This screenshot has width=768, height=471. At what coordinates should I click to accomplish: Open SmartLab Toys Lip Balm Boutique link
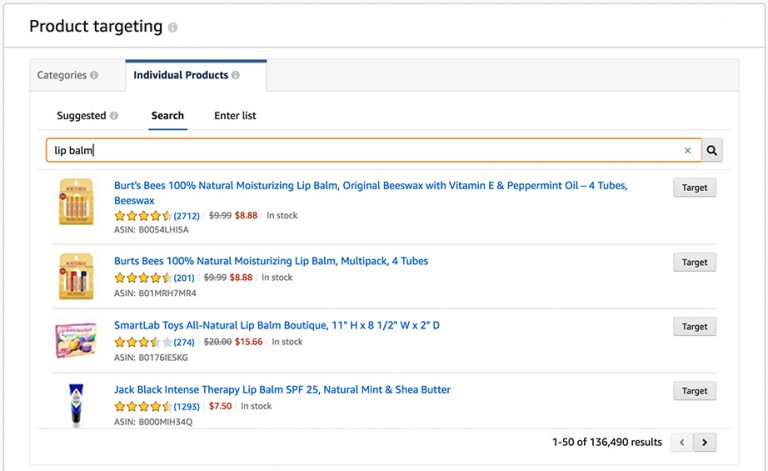[x=277, y=325]
